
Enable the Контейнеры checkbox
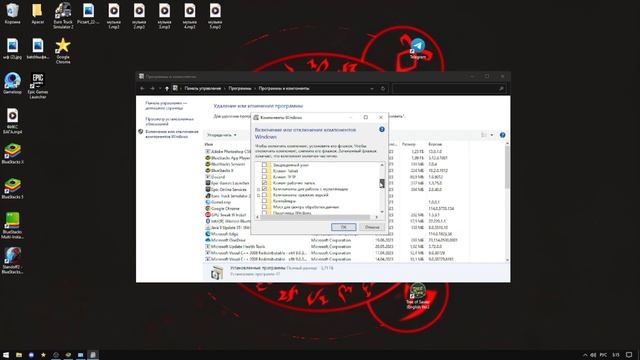(264, 201)
